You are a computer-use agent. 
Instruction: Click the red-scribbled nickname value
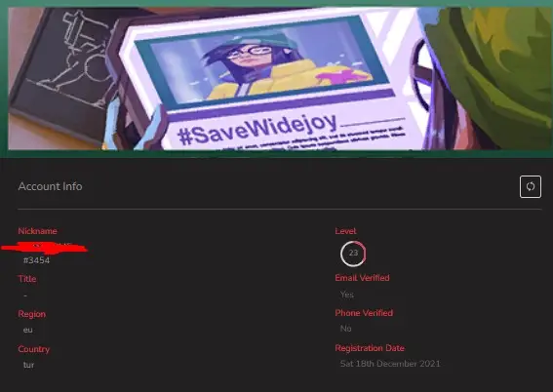44,248
